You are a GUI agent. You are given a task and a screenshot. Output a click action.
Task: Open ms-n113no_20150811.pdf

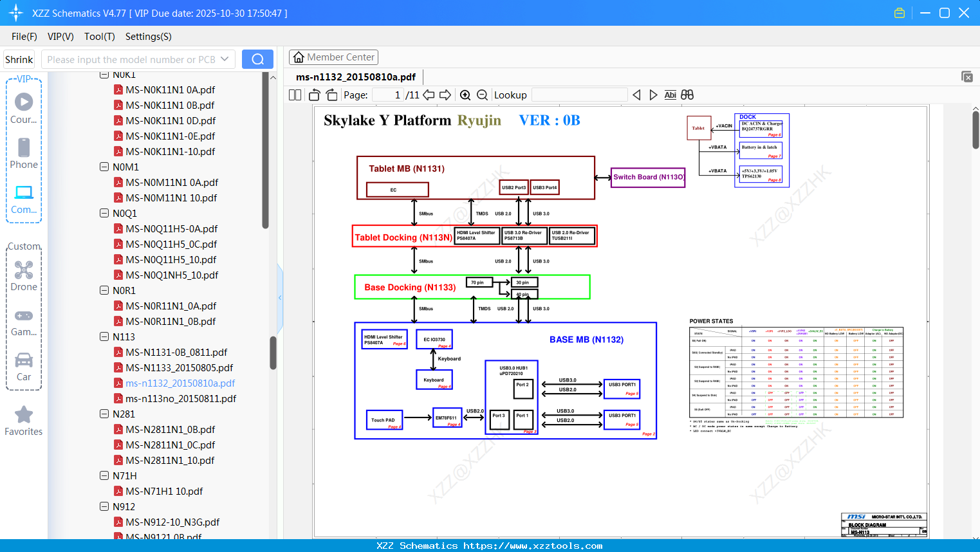click(181, 398)
